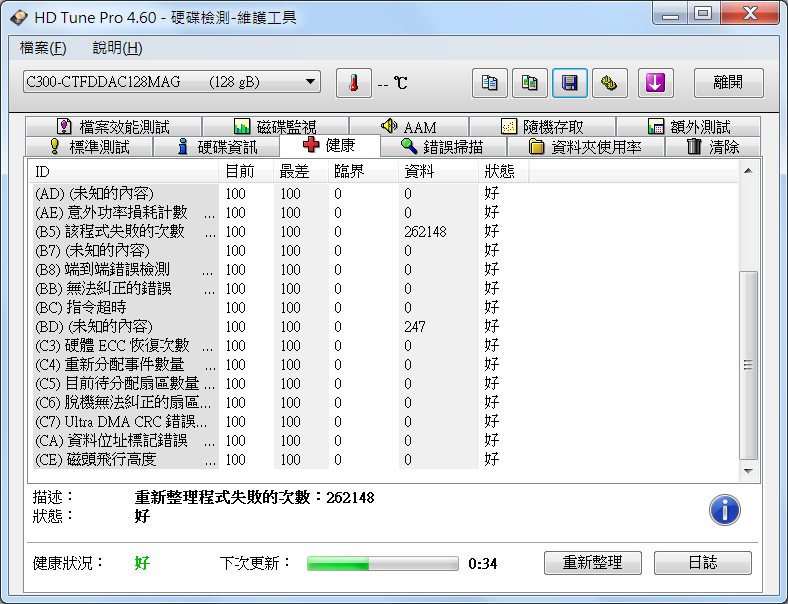This screenshot has width=788, height=604.
Task: Click the next update progress bar
Action: (382, 563)
